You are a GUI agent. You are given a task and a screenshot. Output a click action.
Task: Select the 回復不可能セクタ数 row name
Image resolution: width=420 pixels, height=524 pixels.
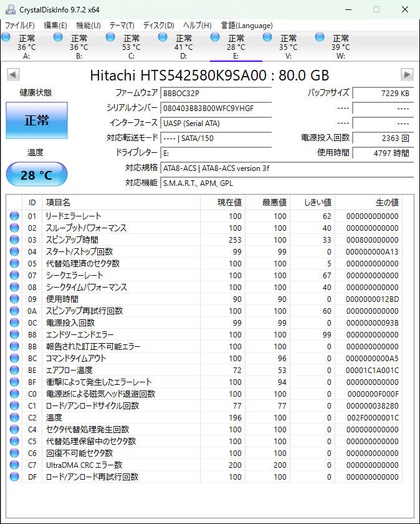(80, 453)
